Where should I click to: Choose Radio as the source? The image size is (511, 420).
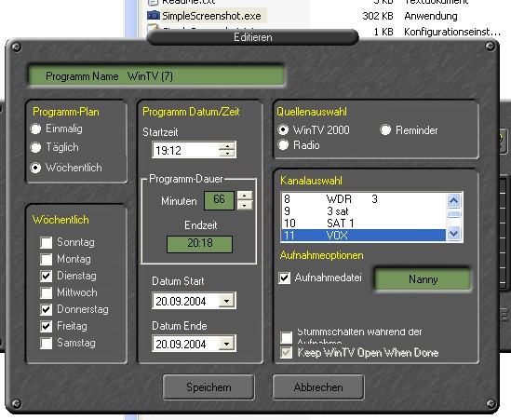point(283,144)
